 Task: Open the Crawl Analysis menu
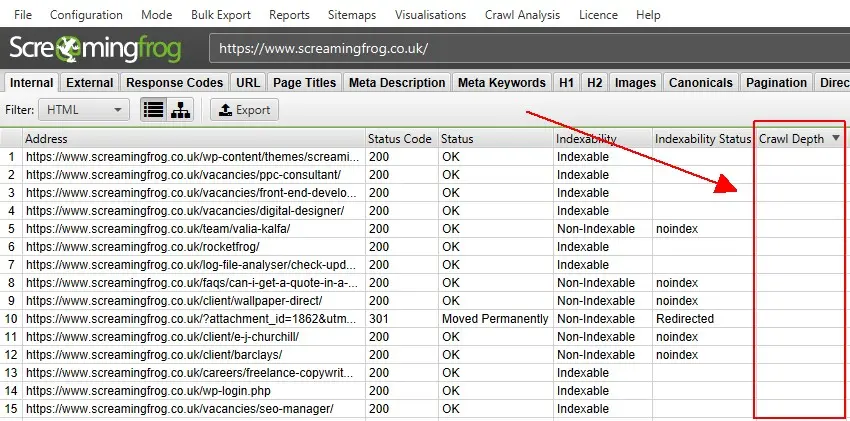pyautogui.click(x=525, y=15)
